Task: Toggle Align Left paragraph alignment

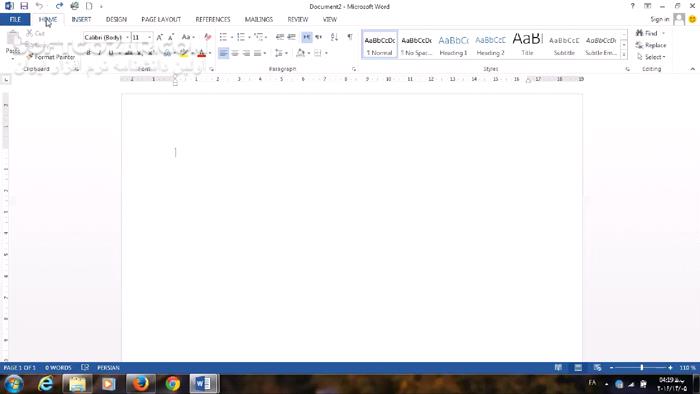Action: pyautogui.click(x=223, y=53)
